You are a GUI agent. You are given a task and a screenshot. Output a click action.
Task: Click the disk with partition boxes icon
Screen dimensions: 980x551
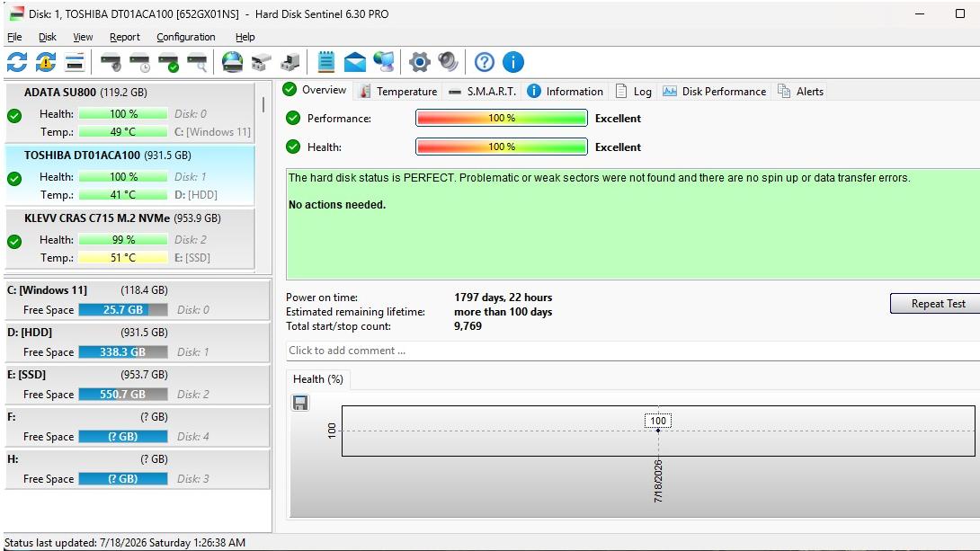262,62
